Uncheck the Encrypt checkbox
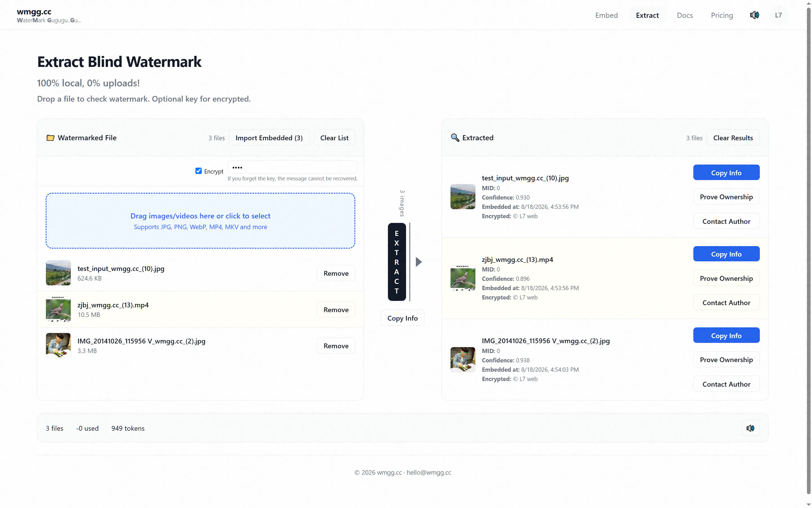The height and width of the screenshot is (508, 812). [x=198, y=171]
